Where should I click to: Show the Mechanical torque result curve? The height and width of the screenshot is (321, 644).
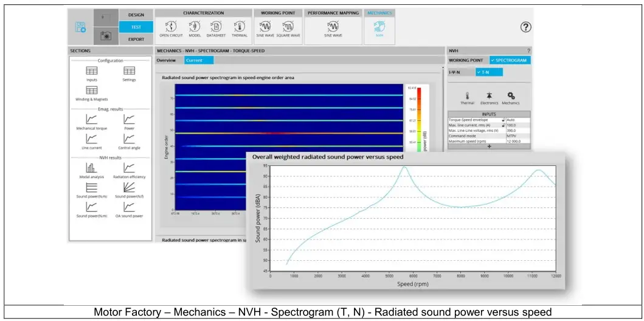point(92,122)
